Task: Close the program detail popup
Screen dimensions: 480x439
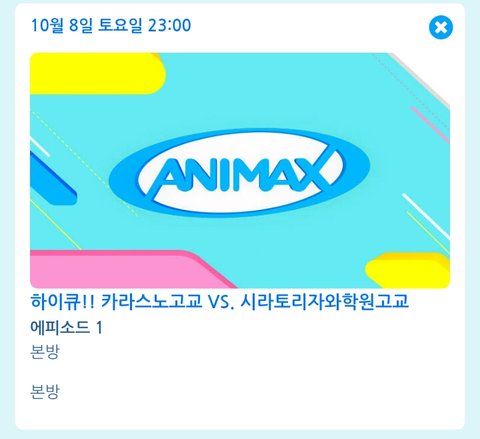Action: (x=441, y=27)
